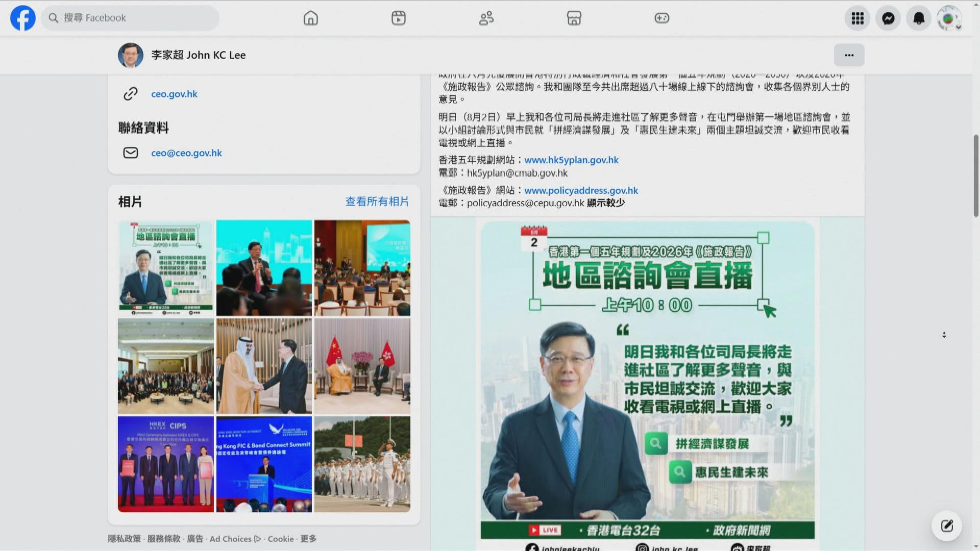
Task: Click 顯示較少 to collapse the post
Action: click(x=605, y=203)
